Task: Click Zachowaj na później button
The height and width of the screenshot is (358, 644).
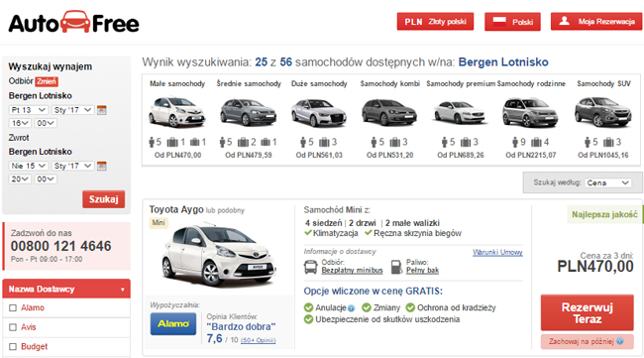Action: (588, 341)
